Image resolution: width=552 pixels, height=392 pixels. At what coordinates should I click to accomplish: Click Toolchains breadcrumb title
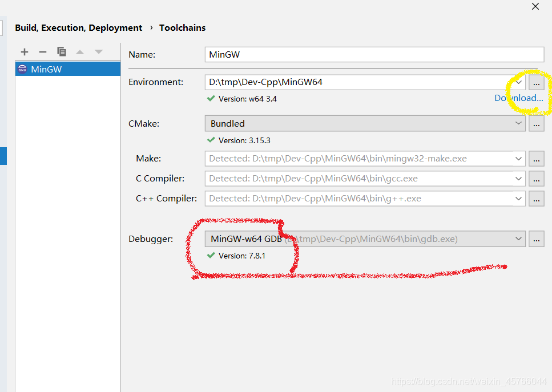[x=182, y=28]
